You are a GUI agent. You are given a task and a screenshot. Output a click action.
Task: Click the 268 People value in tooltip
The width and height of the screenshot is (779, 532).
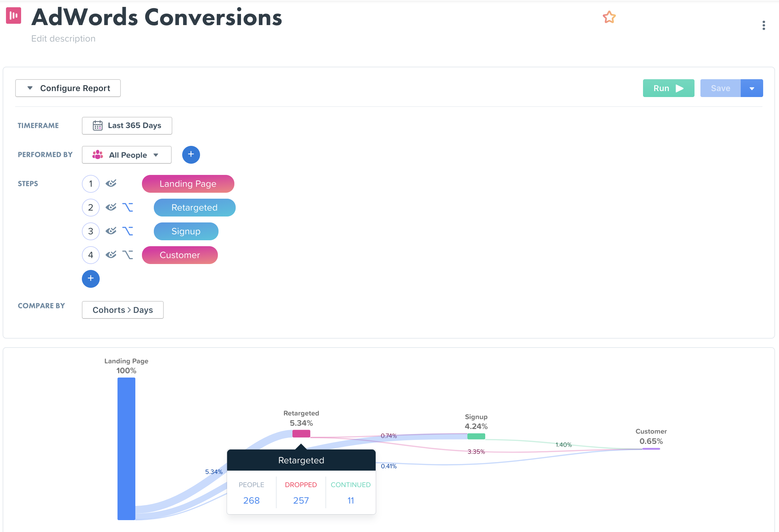tap(252, 500)
